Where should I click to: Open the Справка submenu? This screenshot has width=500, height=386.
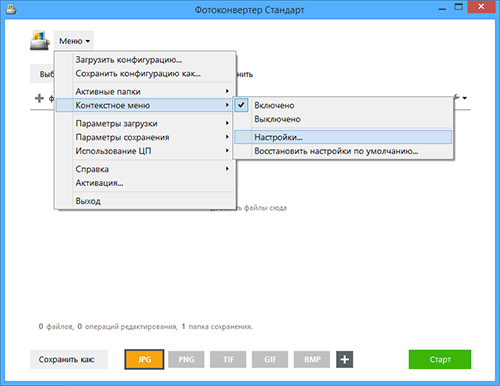pos(145,169)
